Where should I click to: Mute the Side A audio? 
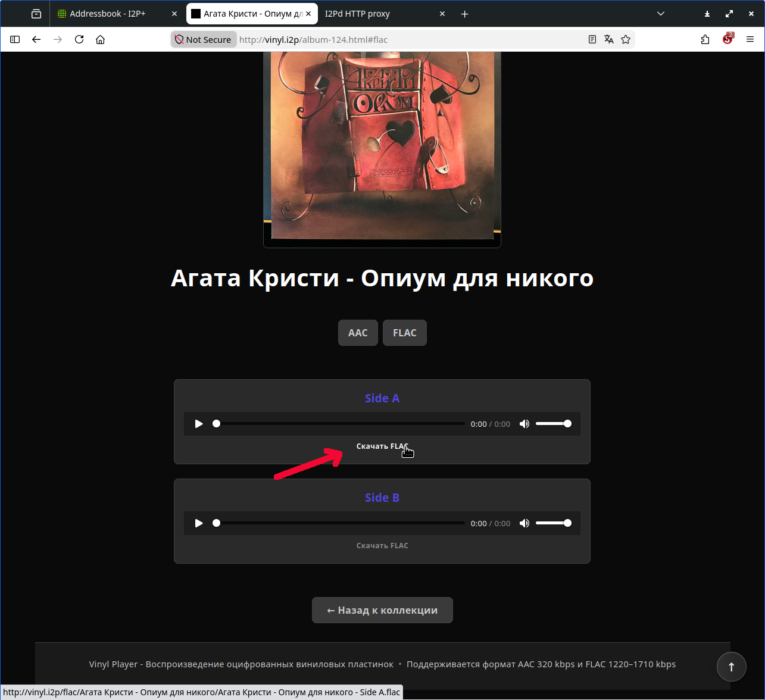tap(524, 424)
